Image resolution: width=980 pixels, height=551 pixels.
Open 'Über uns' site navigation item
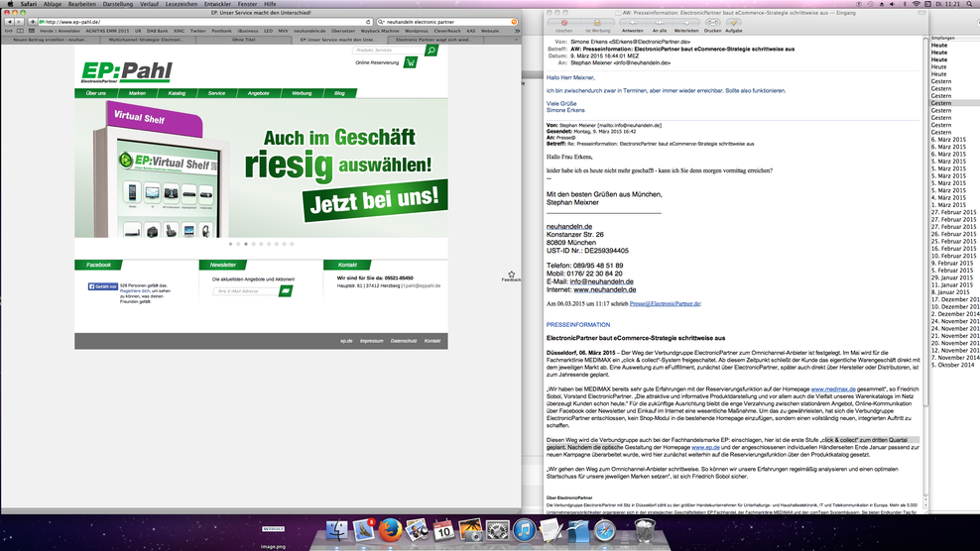point(95,93)
